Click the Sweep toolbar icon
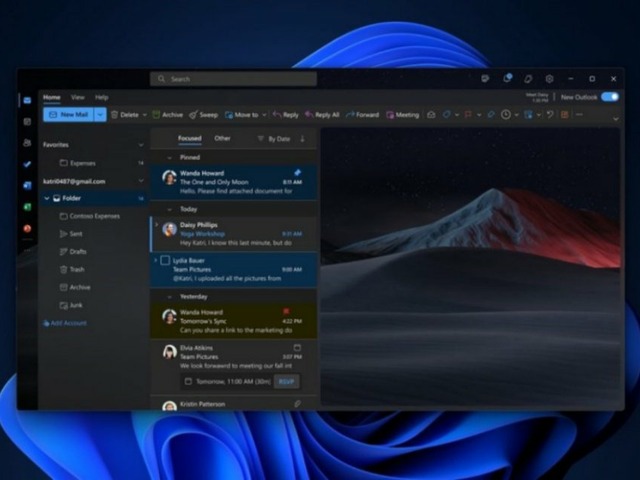Image resolution: width=640 pixels, height=480 pixels. point(203,115)
